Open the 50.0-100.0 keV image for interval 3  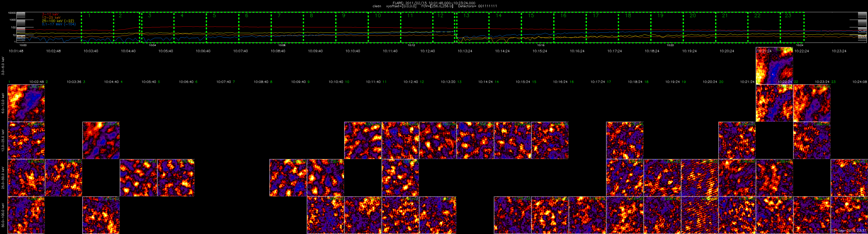[101, 215]
